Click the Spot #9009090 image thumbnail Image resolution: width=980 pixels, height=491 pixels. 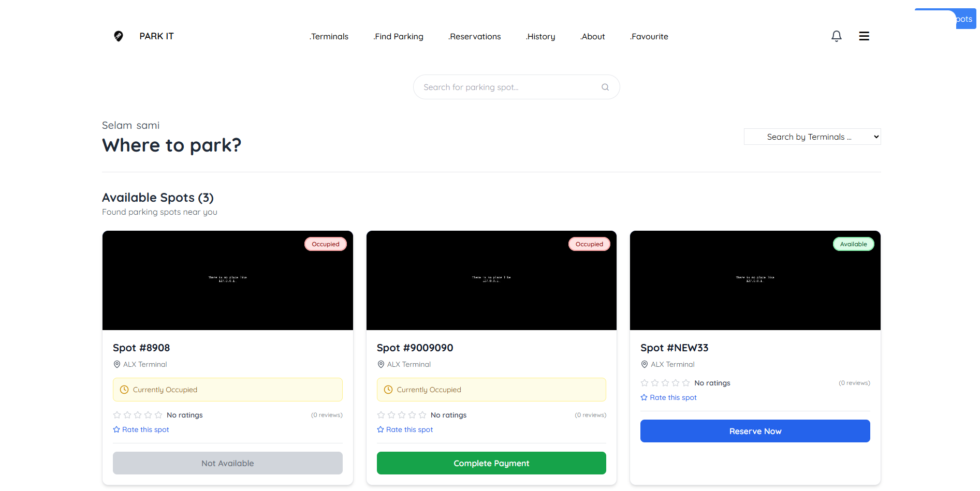(491, 280)
